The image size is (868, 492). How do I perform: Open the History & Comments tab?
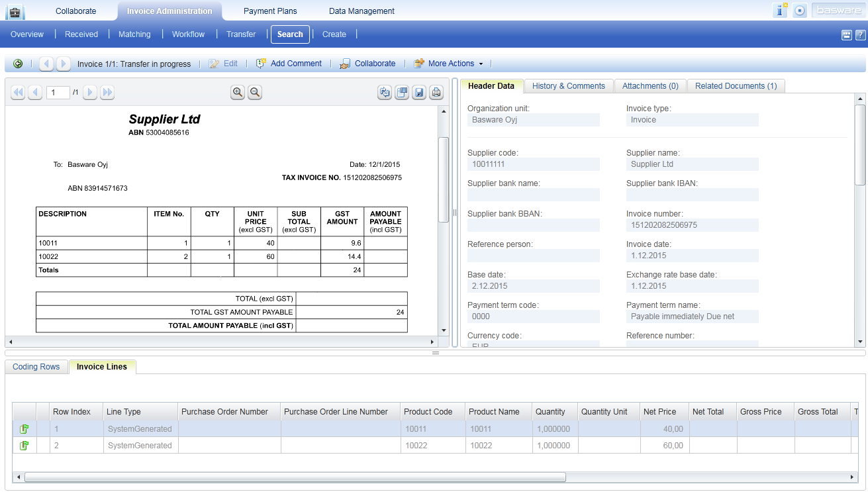[569, 86]
